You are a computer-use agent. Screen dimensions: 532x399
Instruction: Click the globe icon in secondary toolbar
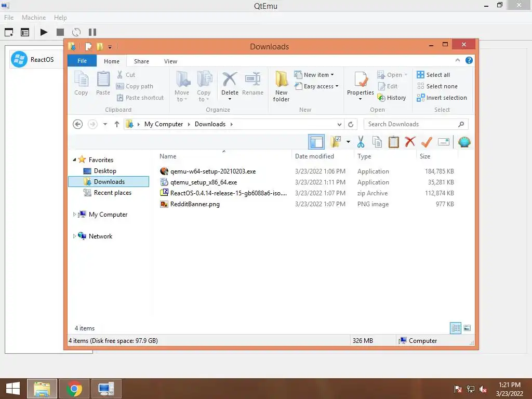(464, 142)
